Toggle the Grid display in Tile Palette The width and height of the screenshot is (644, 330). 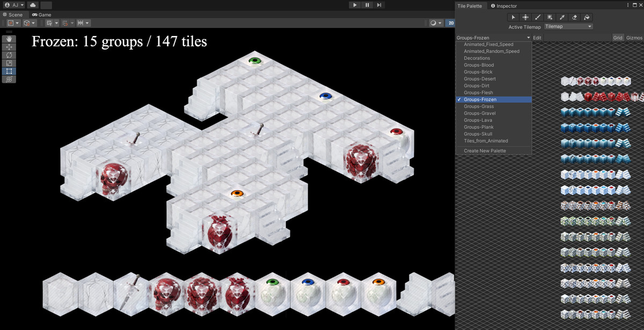[617, 37]
